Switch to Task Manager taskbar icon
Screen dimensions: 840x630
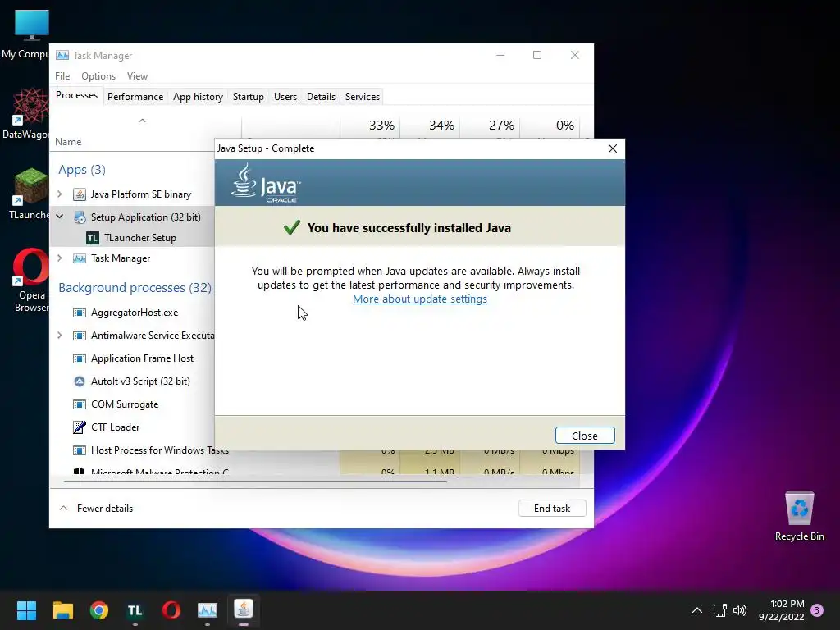208,609
